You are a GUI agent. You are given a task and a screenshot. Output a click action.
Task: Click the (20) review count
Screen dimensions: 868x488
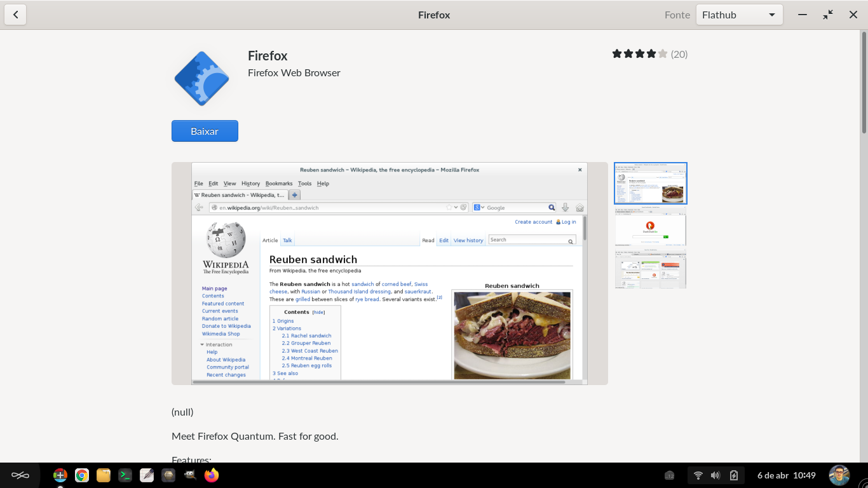pyautogui.click(x=679, y=54)
